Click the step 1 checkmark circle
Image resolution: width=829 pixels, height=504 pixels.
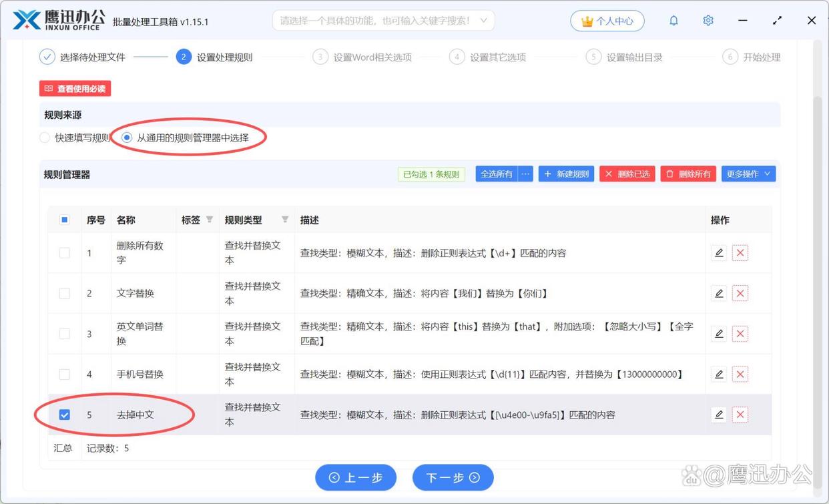point(47,57)
